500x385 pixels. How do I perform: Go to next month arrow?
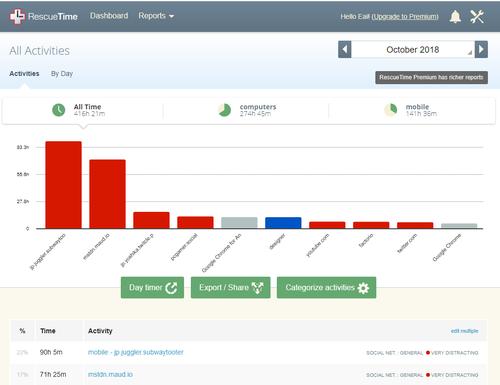(x=481, y=49)
